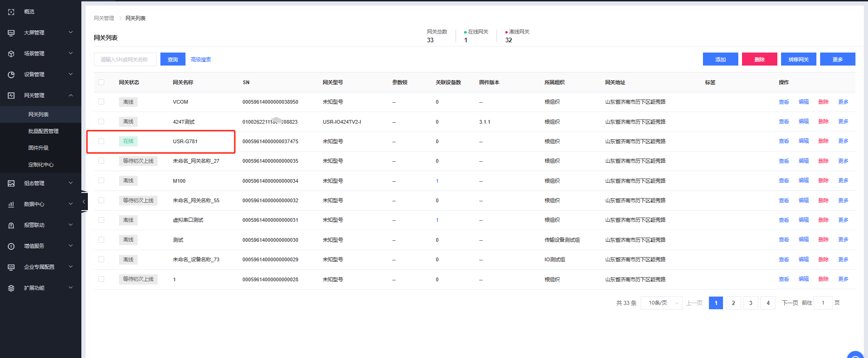Click the 高级搜索 advanced search link
This screenshot has width=868, height=358.
click(x=201, y=60)
